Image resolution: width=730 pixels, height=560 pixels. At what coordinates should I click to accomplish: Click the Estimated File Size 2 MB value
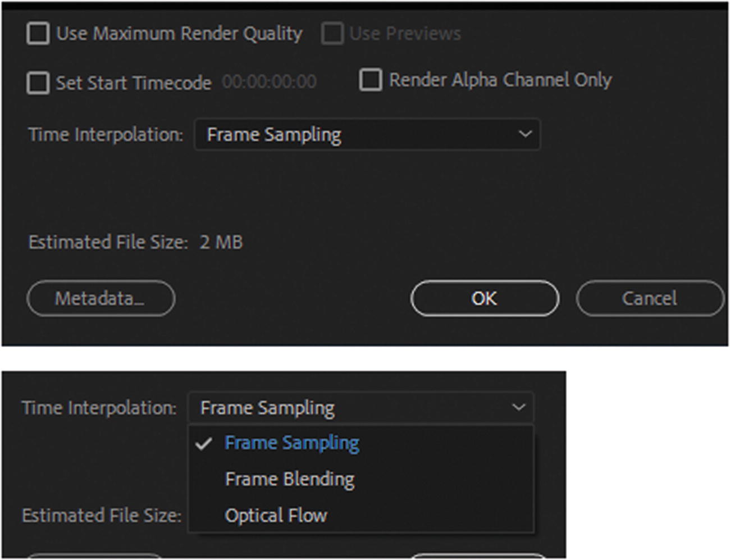pos(221,243)
